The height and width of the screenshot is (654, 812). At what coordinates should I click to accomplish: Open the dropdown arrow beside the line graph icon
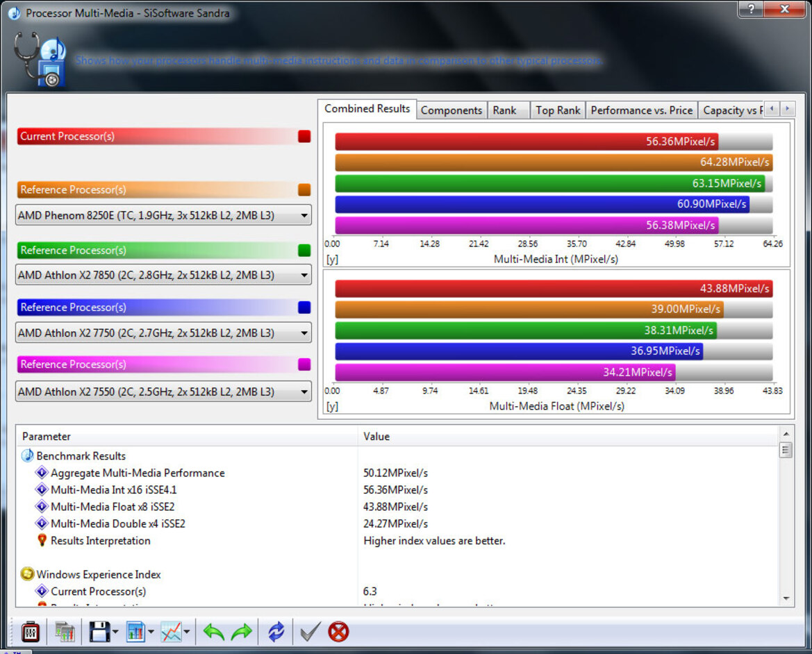(186, 632)
